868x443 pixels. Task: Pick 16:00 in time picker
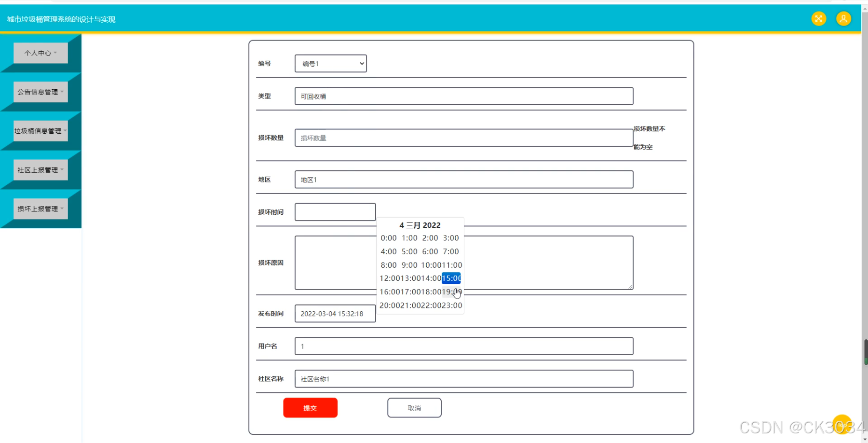(x=390, y=292)
